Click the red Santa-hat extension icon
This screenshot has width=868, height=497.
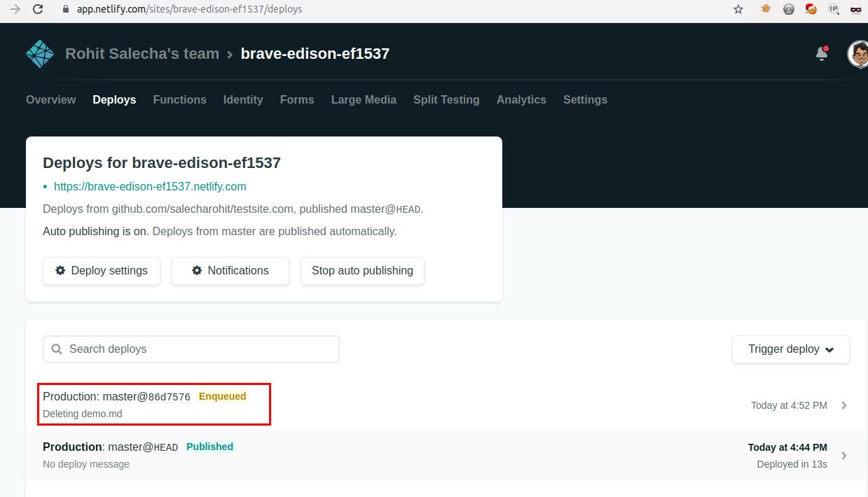[x=811, y=10]
